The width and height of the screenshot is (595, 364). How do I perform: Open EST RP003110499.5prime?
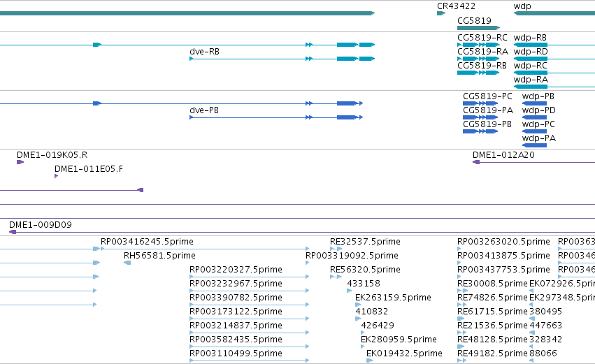(x=236, y=354)
